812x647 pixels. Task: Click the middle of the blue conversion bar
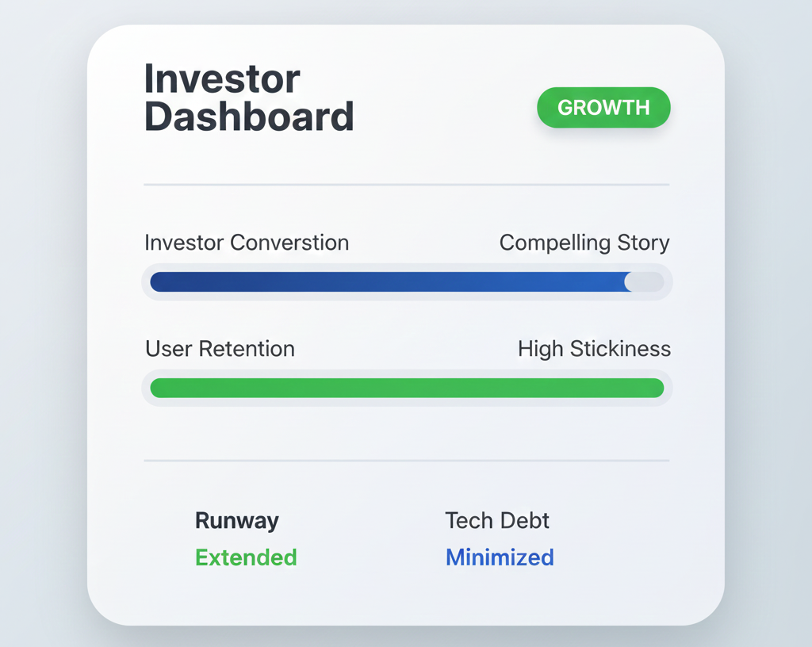tap(389, 282)
